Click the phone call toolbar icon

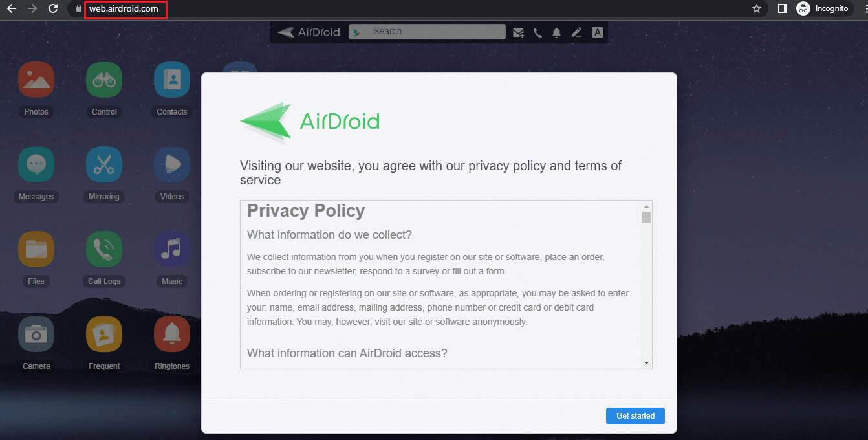tap(537, 31)
